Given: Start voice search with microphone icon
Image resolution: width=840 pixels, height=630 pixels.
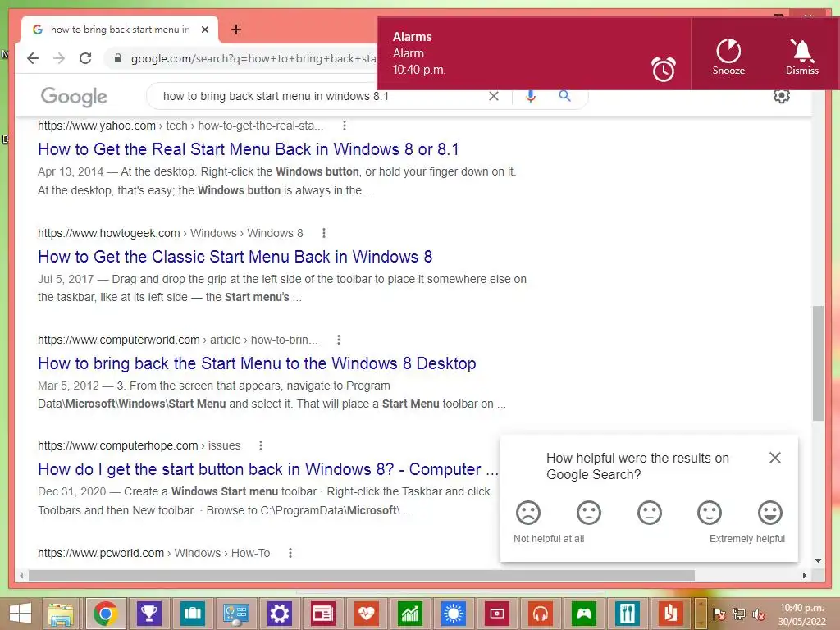Looking at the screenshot, I should pos(531,96).
